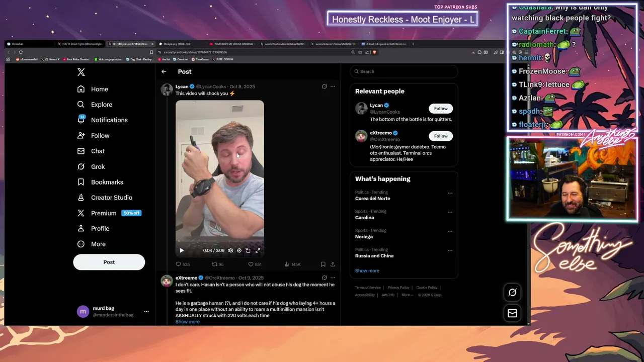Open Creator Studio
This screenshot has width=644, height=362.
105,198
